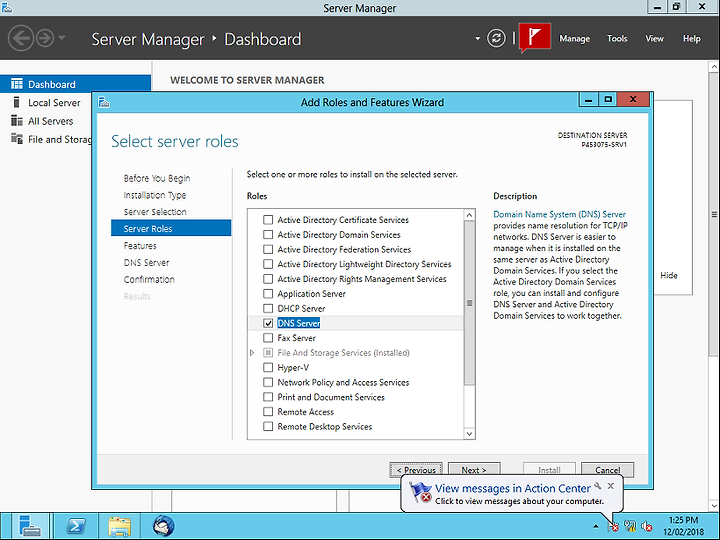Click the back navigation arrow in Server Manager
Image resolution: width=720 pixels, height=540 pixels.
click(x=21, y=38)
